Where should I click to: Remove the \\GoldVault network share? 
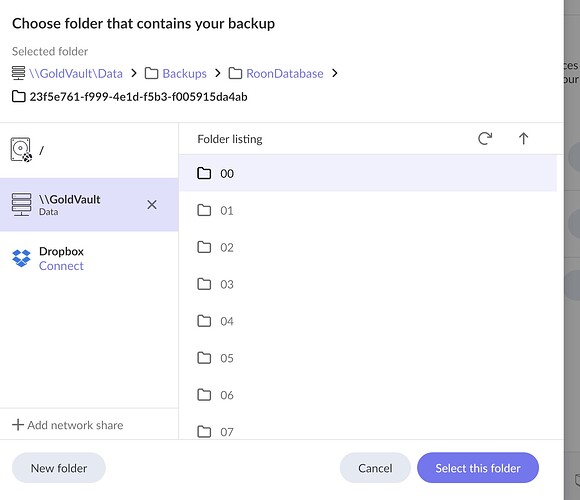point(152,205)
